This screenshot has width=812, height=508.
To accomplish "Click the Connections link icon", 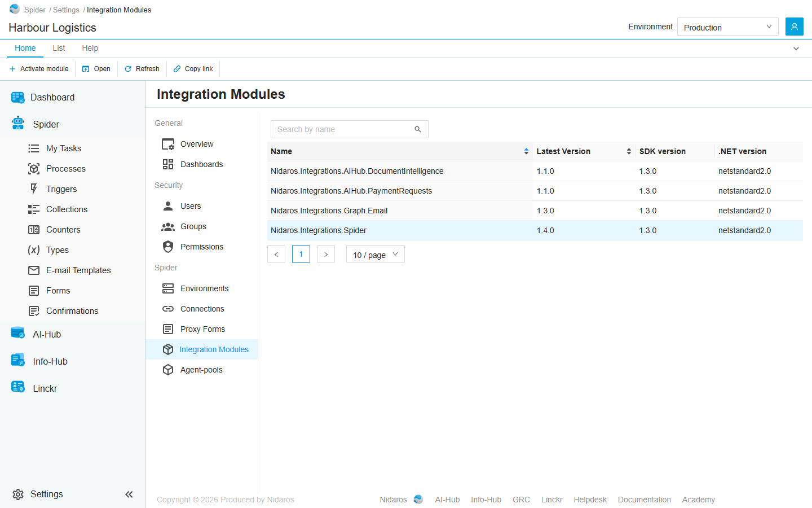I will (168, 309).
